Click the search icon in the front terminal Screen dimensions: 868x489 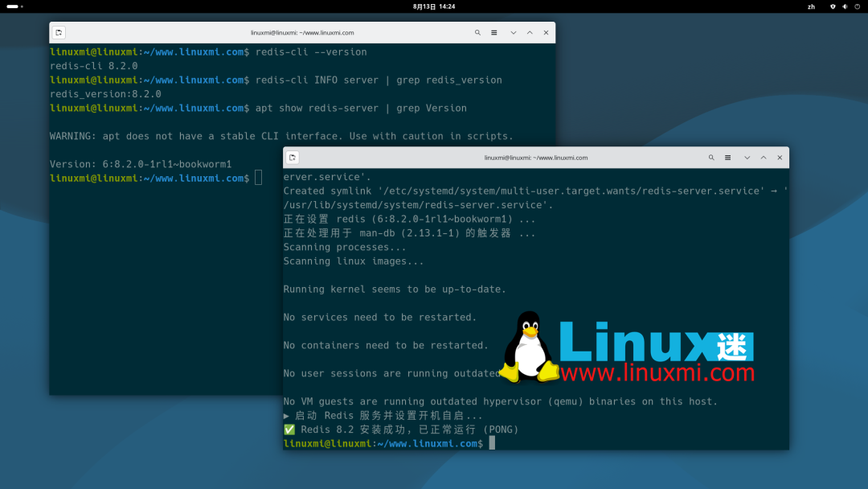coord(711,158)
